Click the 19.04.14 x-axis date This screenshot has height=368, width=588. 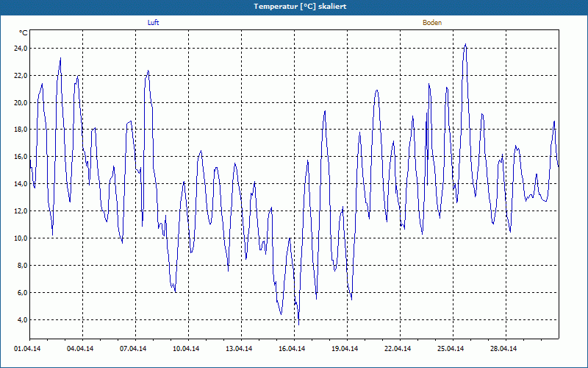(x=345, y=349)
